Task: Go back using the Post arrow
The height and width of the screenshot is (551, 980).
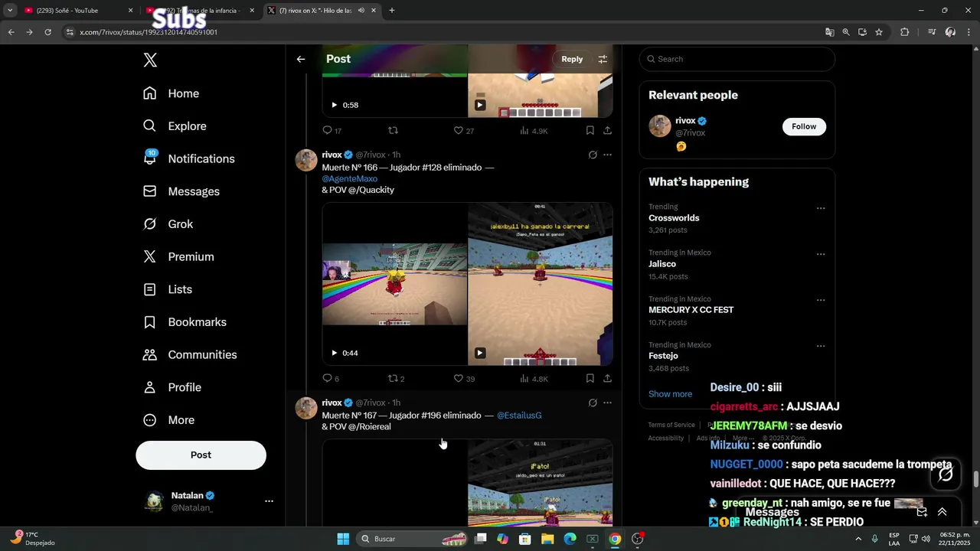Action: (x=301, y=59)
